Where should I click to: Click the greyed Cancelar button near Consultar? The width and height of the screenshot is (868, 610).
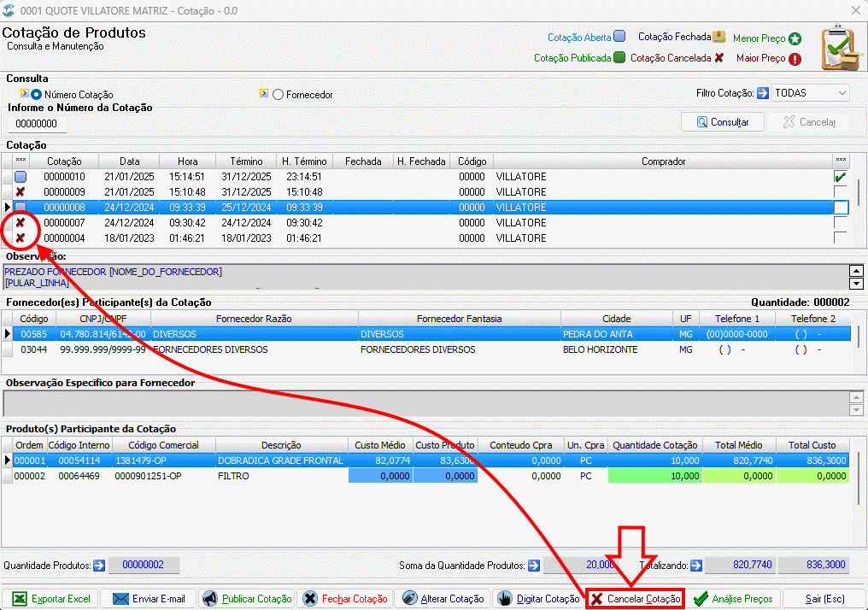point(809,122)
